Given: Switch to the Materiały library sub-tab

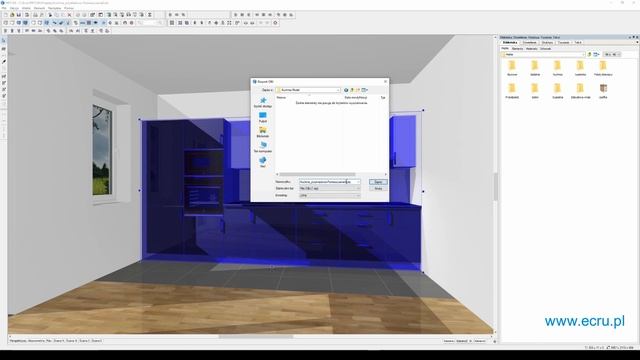Looking at the screenshot, I should point(531,49).
